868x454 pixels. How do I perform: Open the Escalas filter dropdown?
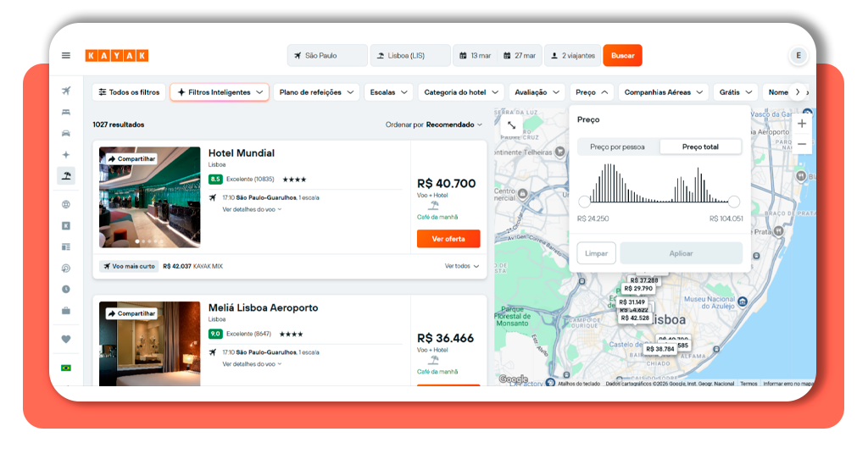pyautogui.click(x=388, y=92)
